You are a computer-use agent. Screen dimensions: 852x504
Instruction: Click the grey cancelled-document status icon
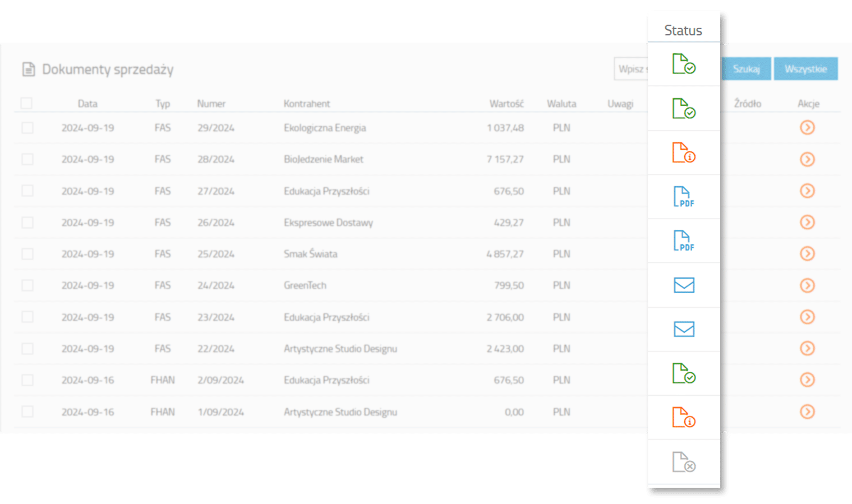click(684, 462)
